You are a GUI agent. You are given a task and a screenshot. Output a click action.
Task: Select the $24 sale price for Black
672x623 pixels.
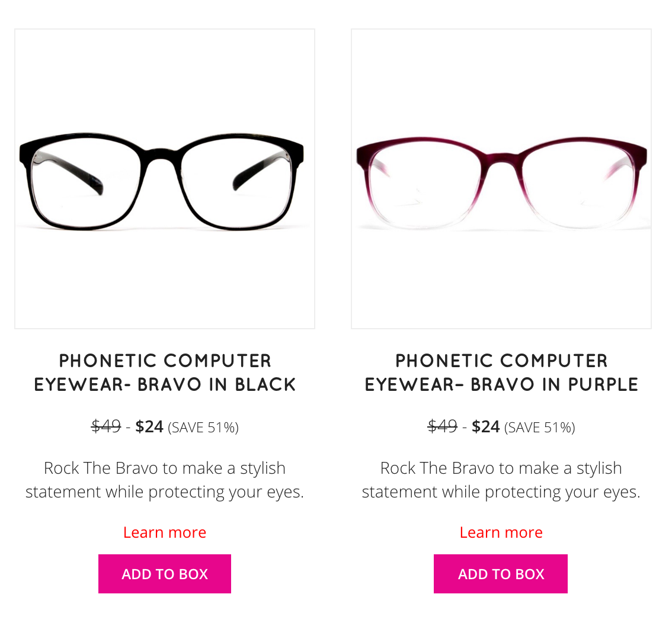tap(149, 426)
